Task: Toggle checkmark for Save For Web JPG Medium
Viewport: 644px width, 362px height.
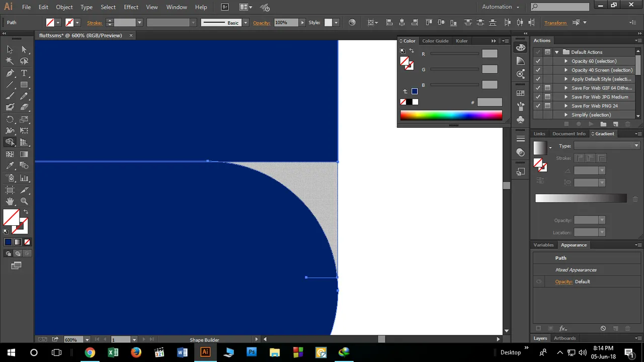Action: coord(538,97)
